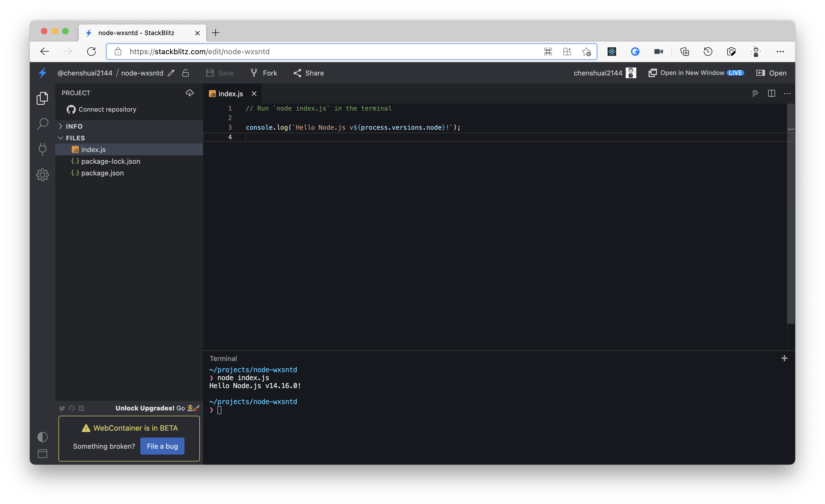The image size is (825, 504).
Task: Click the Twitter icon in sidebar footer
Action: click(62, 408)
